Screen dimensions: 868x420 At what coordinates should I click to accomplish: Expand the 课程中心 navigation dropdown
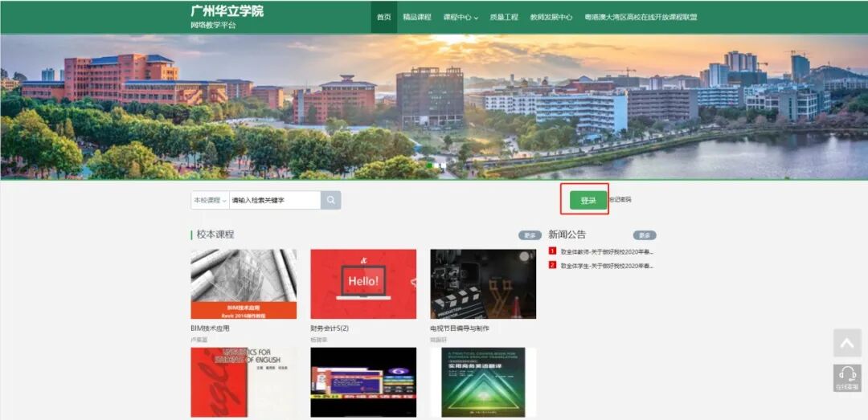pos(461,17)
